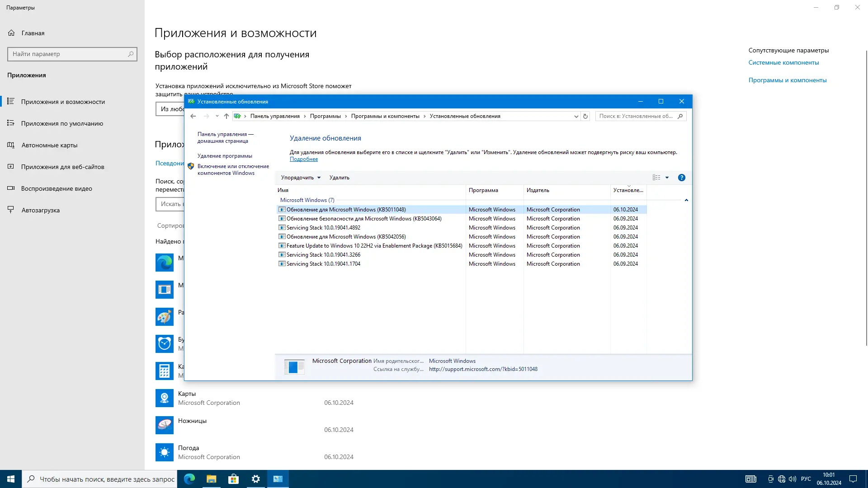Open File Explorer from the taskbar
The width and height of the screenshot is (868, 488).
coord(211,479)
